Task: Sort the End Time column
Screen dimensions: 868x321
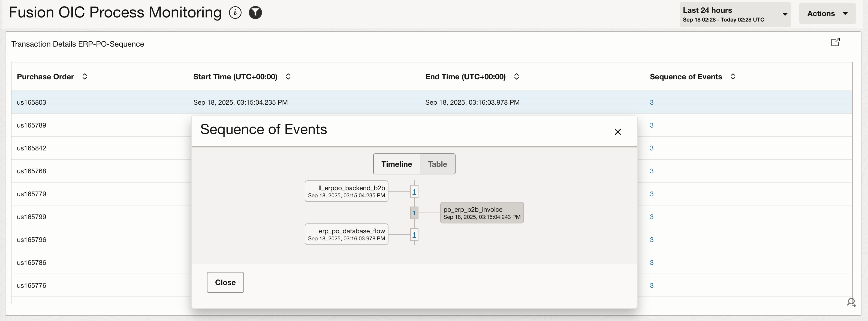Action: pos(517,77)
